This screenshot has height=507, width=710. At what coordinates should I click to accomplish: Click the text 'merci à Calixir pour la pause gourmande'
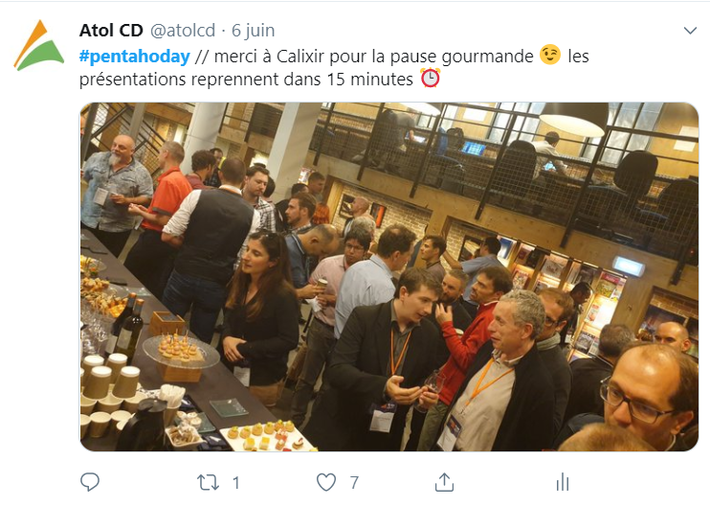(x=374, y=57)
